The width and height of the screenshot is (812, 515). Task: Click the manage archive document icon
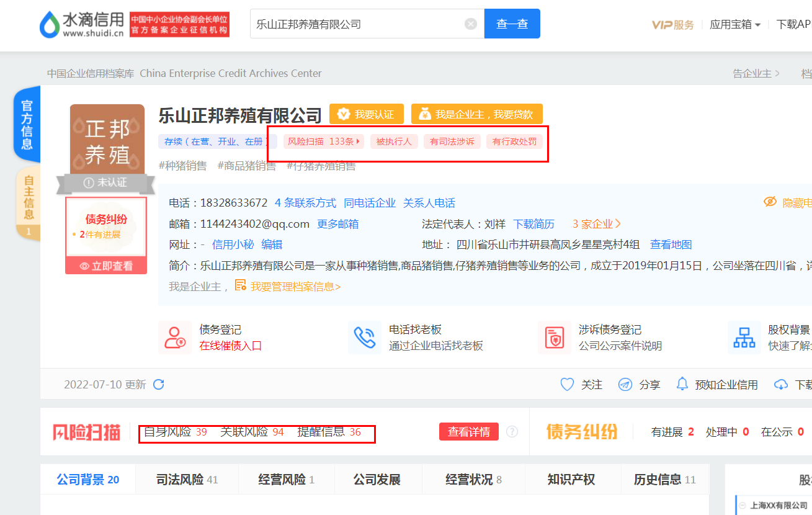(240, 286)
